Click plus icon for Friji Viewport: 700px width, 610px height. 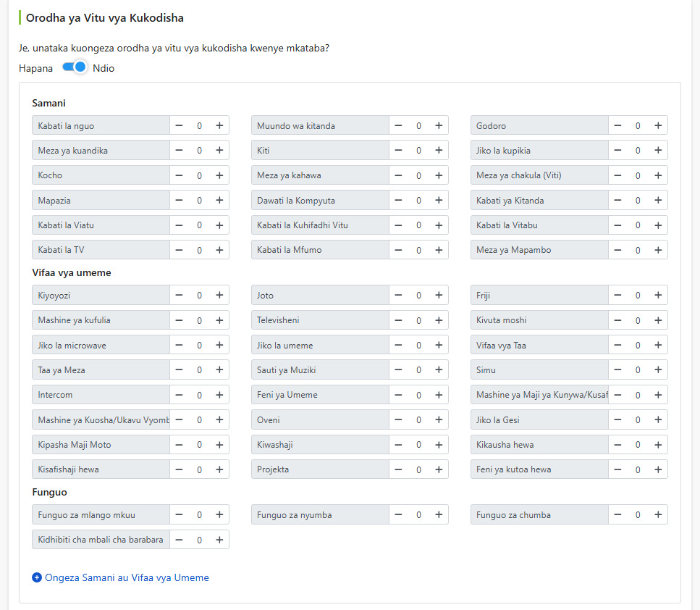pos(657,295)
